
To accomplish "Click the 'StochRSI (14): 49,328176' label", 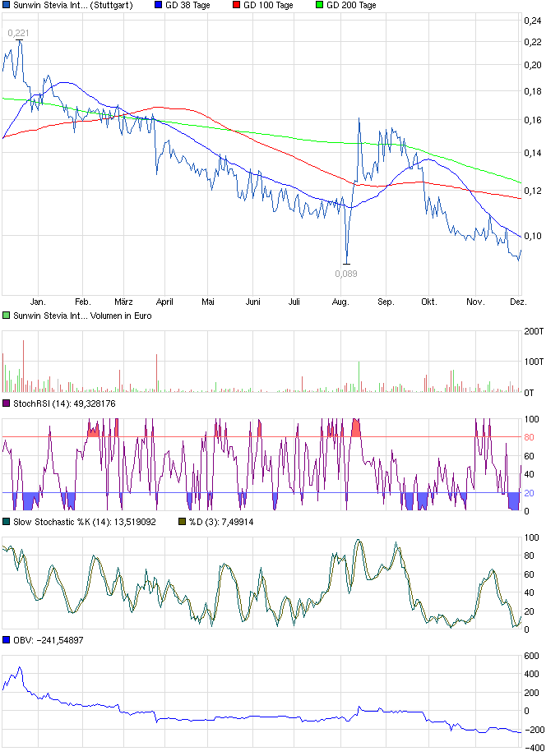I will (x=64, y=403).
